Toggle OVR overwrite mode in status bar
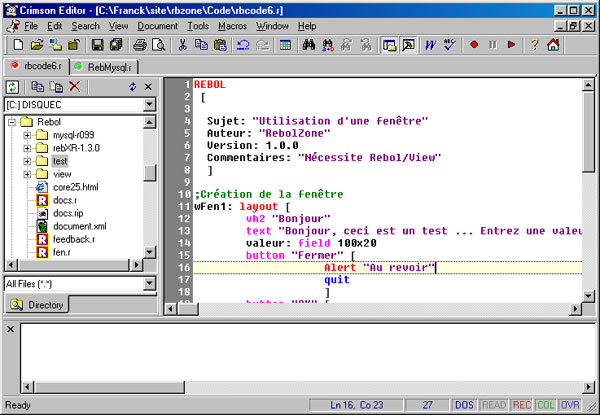The height and width of the screenshot is (415, 600). (570, 405)
